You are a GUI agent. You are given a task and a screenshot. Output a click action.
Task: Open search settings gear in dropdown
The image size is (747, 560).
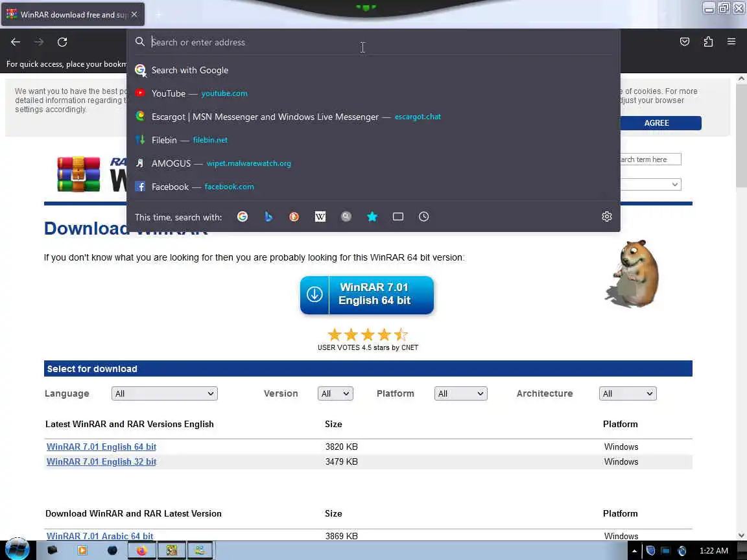pyautogui.click(x=606, y=216)
